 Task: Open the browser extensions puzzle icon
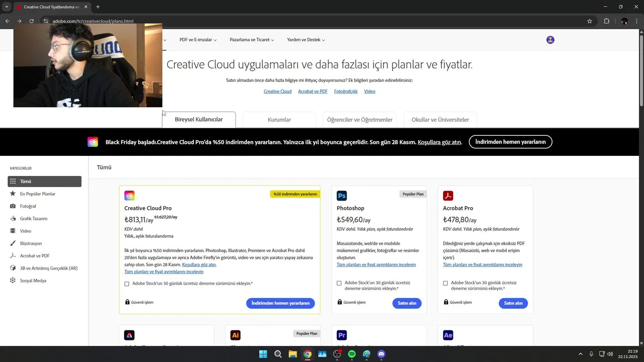click(606, 21)
